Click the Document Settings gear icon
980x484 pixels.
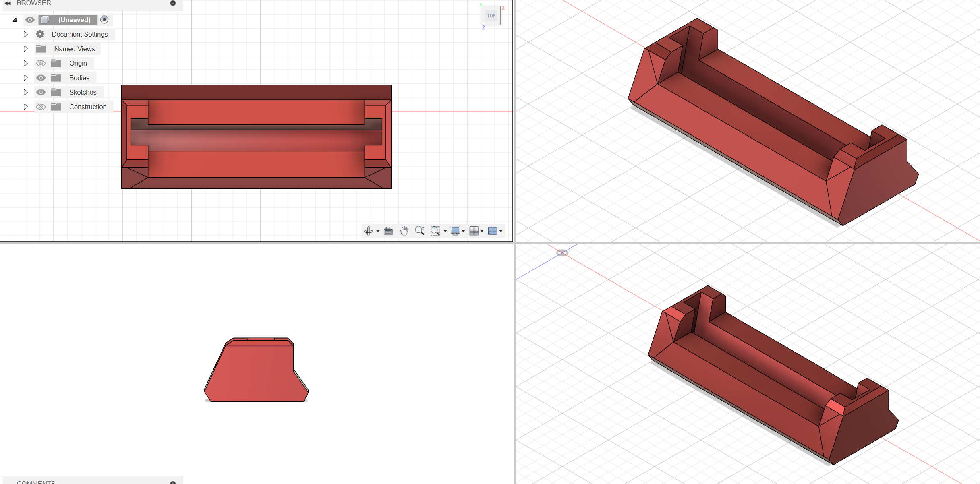pyautogui.click(x=40, y=34)
